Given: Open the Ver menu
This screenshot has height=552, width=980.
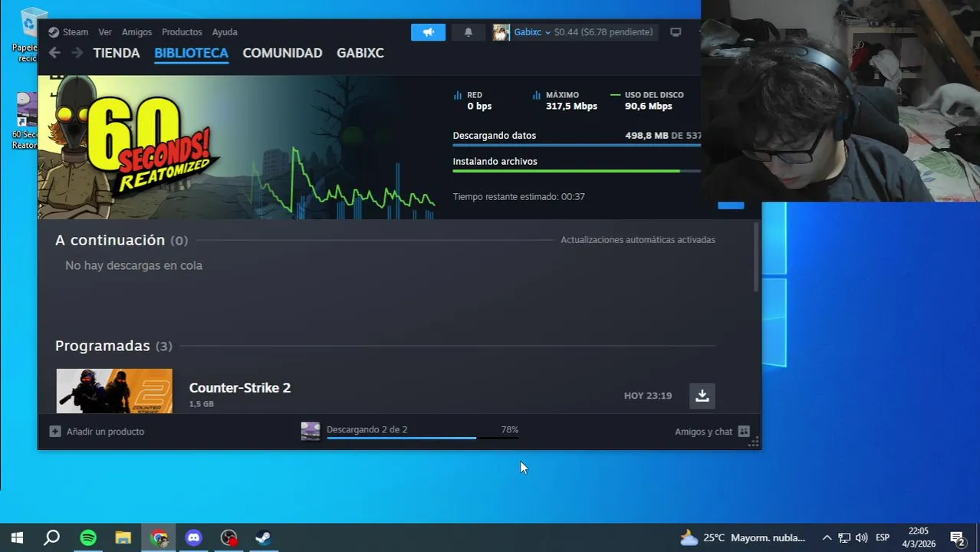Looking at the screenshot, I should point(105,32).
